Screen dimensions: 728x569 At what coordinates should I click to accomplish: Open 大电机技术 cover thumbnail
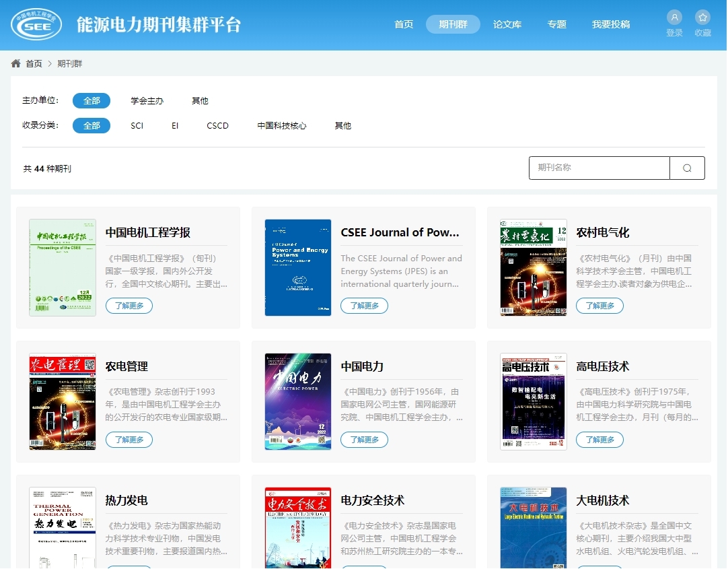(534, 528)
